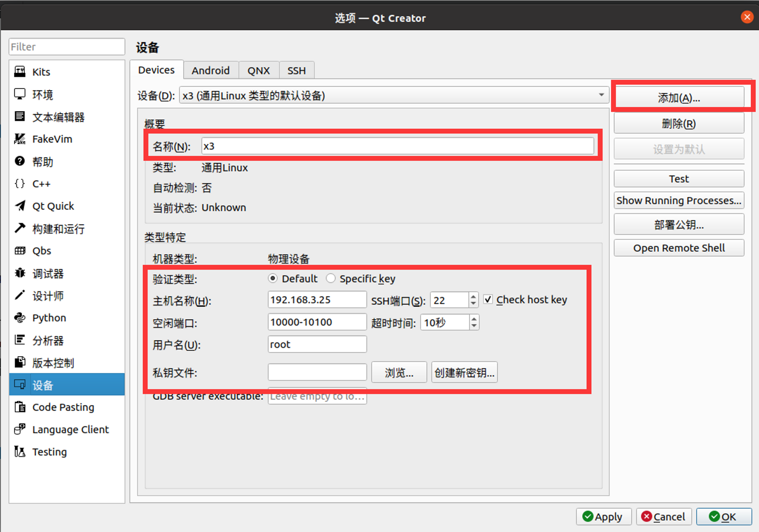This screenshot has height=532, width=759.
Task: Open the 帮助 question-mark icon
Action: pyautogui.click(x=20, y=162)
